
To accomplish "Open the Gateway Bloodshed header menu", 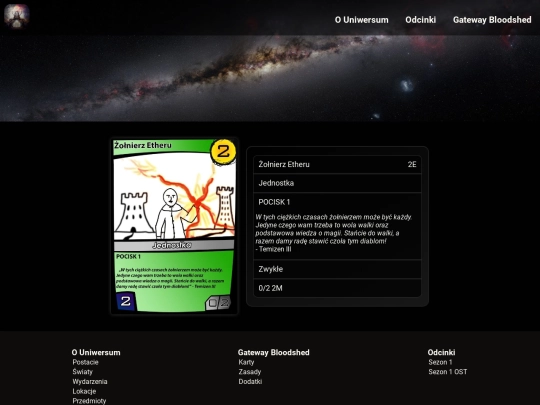I will pos(492,20).
